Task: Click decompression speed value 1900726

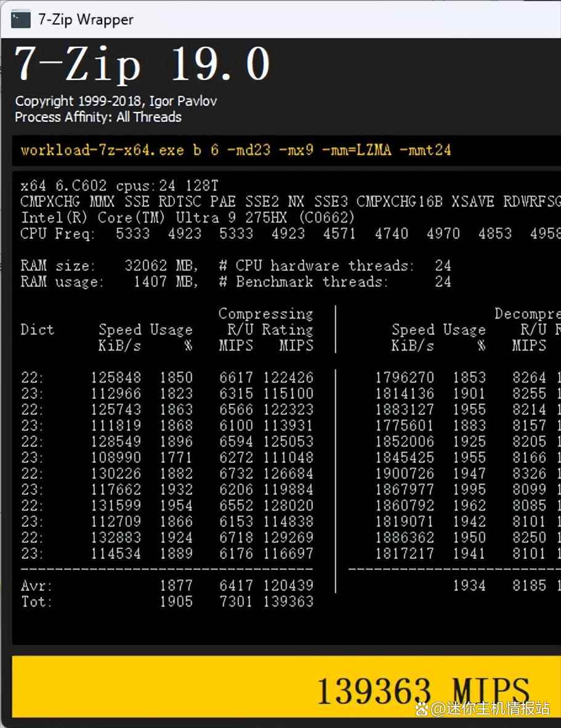Action: [405, 474]
